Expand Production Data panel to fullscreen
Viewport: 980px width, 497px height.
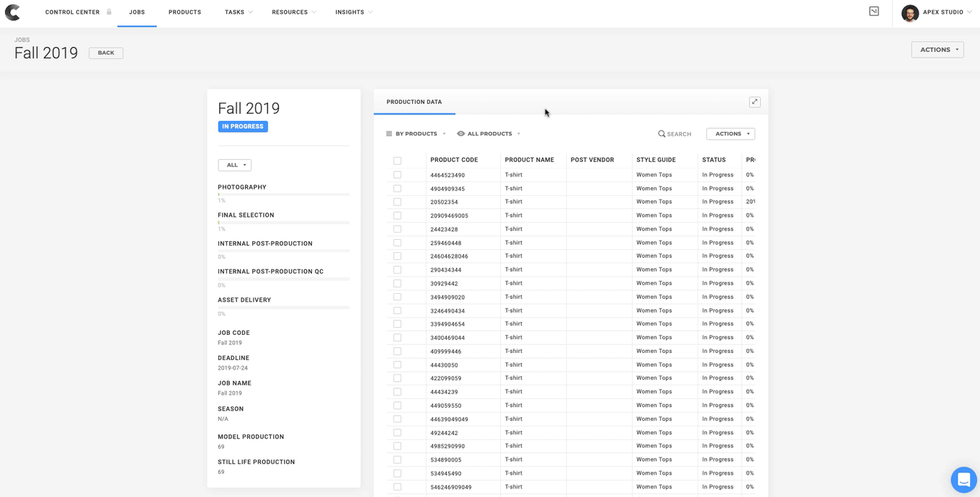click(754, 102)
